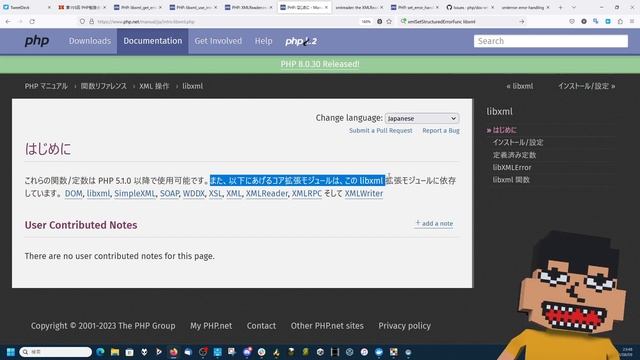The image size is (640, 360).
Task: Open the list all tabs chevron
Action: tap(573, 7)
